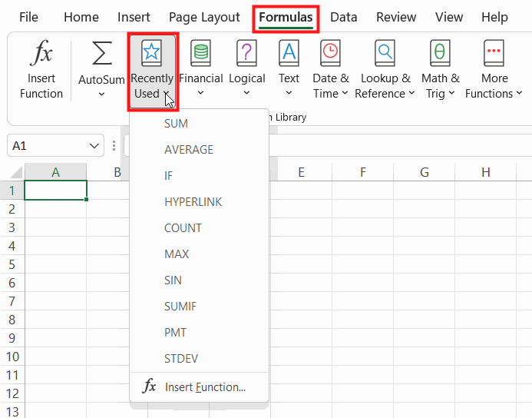Click the Insert Function fx icon
Screen dimensions: 532x418
click(x=41, y=52)
